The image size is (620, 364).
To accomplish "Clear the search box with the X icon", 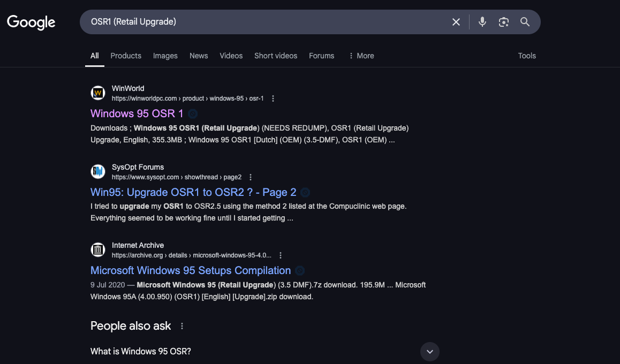I will click(x=456, y=22).
